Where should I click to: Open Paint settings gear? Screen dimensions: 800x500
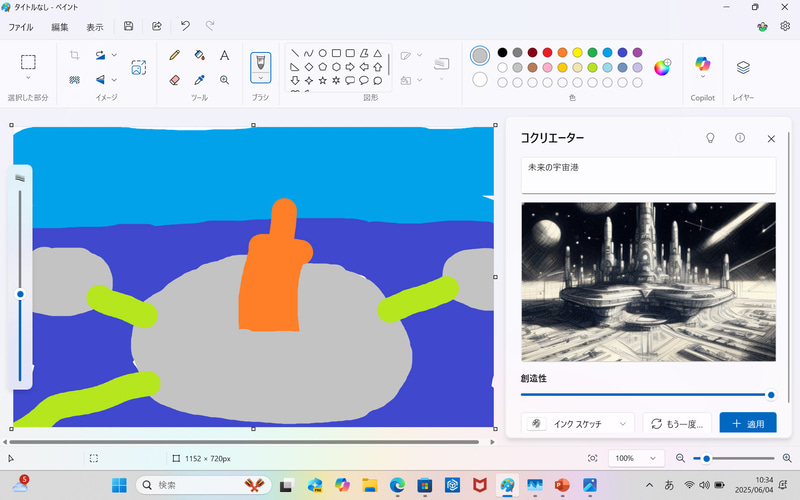(785, 26)
